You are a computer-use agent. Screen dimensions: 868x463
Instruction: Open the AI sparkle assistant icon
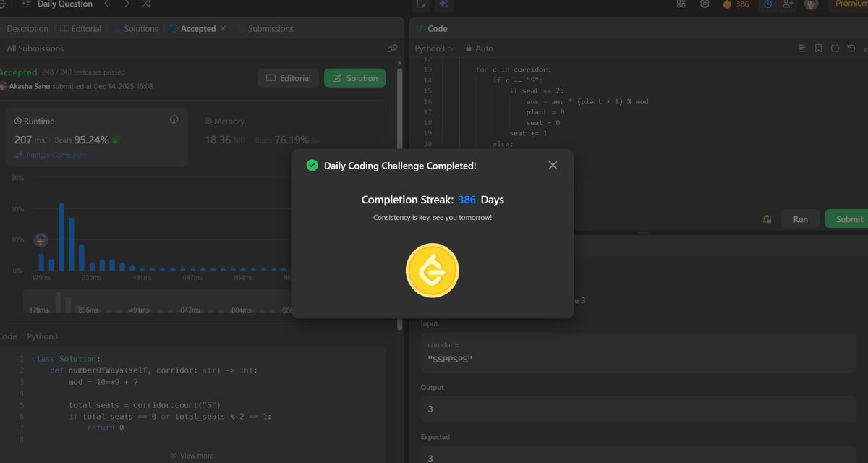[x=443, y=4]
